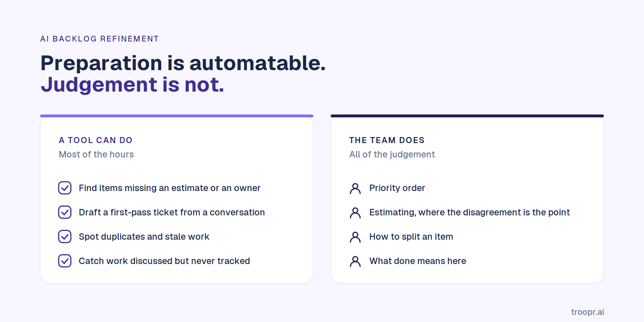Select the 'THE TEAM DOES' heading
644x322 pixels.
click(x=387, y=140)
